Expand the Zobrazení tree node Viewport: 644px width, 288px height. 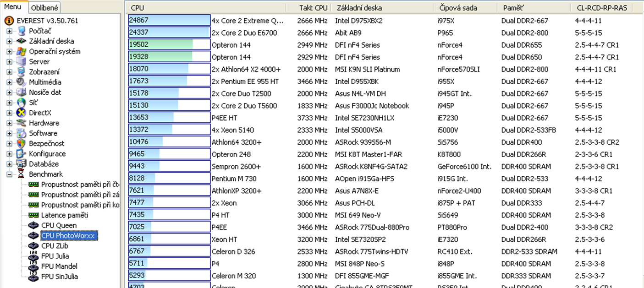(x=9, y=72)
